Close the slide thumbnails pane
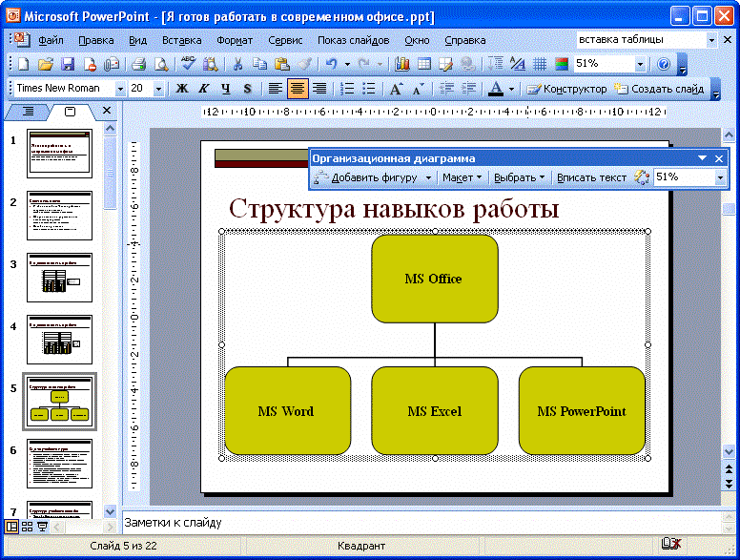 [x=107, y=111]
